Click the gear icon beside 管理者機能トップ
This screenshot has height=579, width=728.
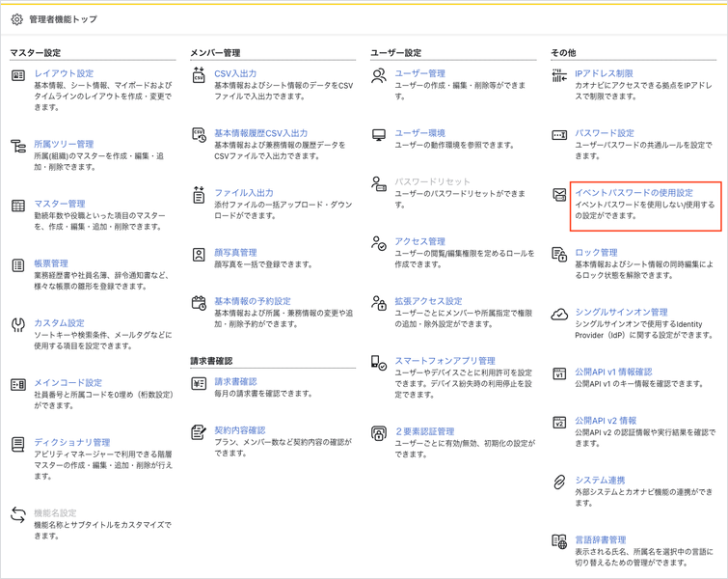pyautogui.click(x=16, y=19)
